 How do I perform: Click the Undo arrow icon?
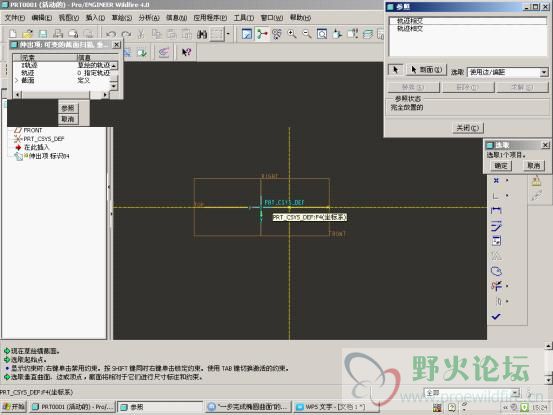tap(111, 34)
